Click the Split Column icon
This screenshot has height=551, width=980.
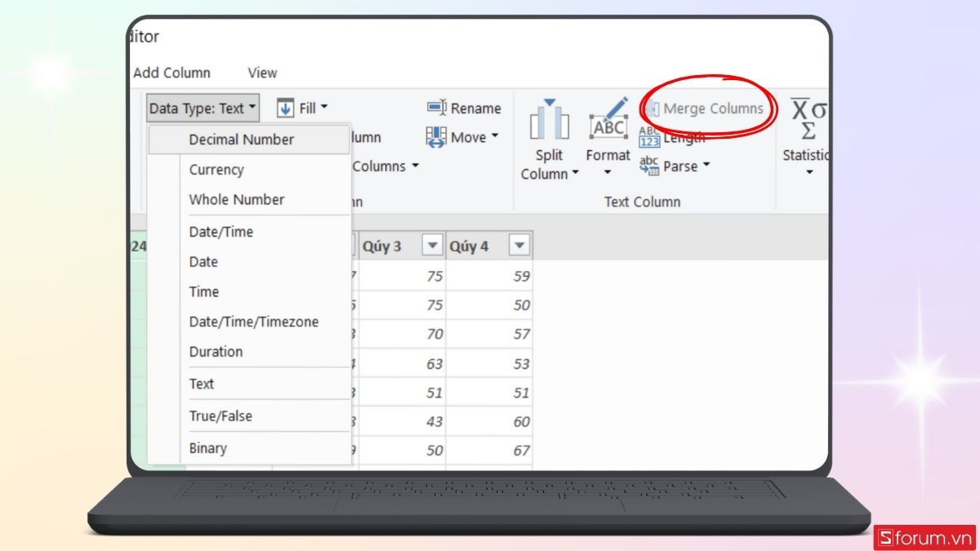click(549, 119)
